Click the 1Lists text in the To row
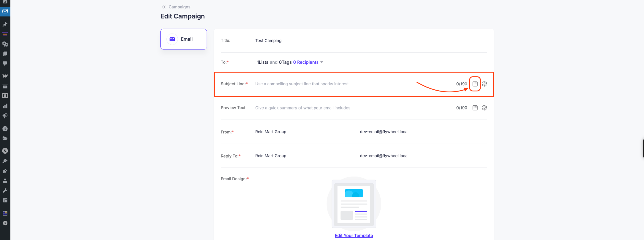 (263, 62)
